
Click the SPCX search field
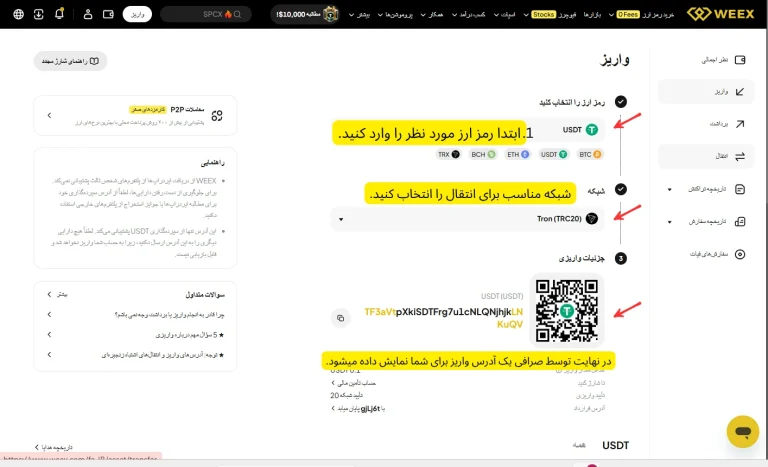pyautogui.click(x=206, y=14)
